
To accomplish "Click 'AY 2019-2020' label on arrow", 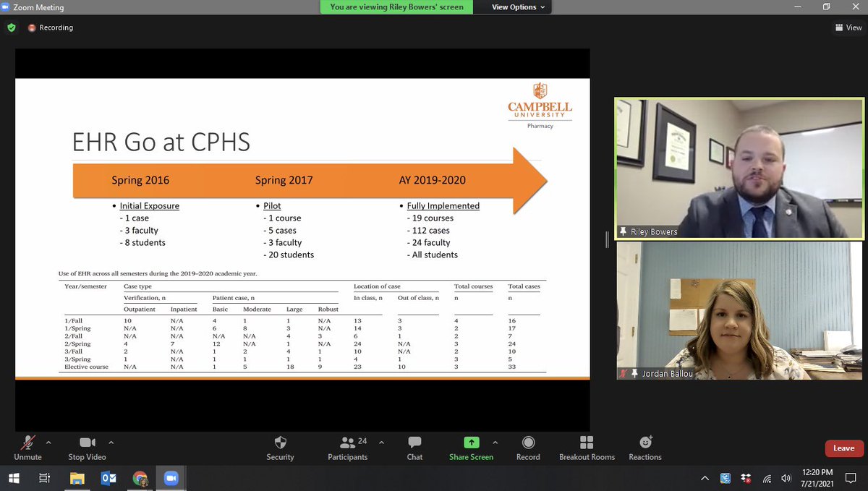I will pos(433,180).
